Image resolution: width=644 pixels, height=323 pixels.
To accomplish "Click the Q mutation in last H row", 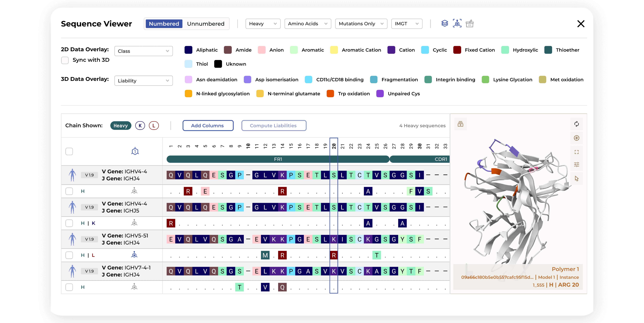I will (282, 287).
